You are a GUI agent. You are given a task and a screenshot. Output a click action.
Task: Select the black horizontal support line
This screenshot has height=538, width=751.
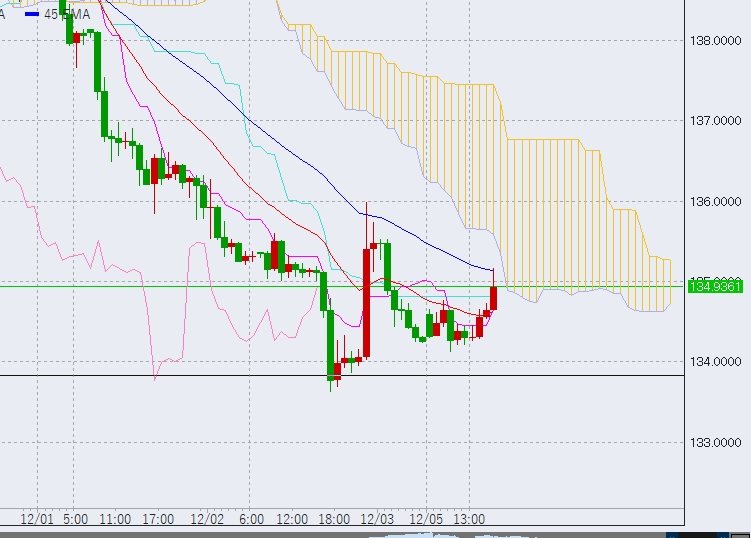(200, 375)
